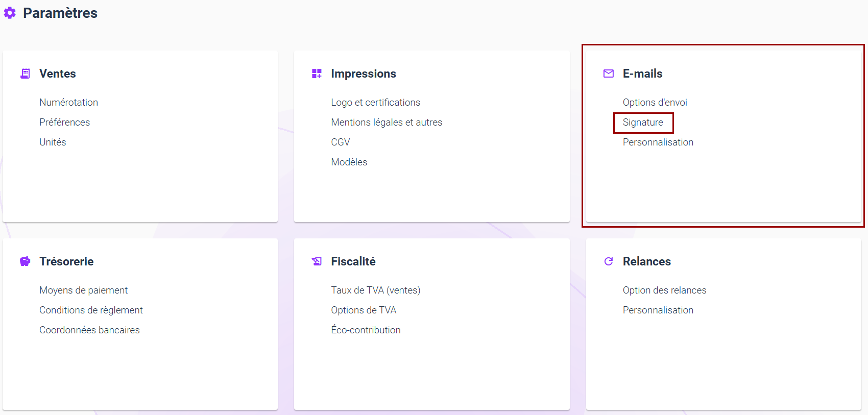Open the Unités settings link
Screen dimensions: 868x415
point(53,142)
